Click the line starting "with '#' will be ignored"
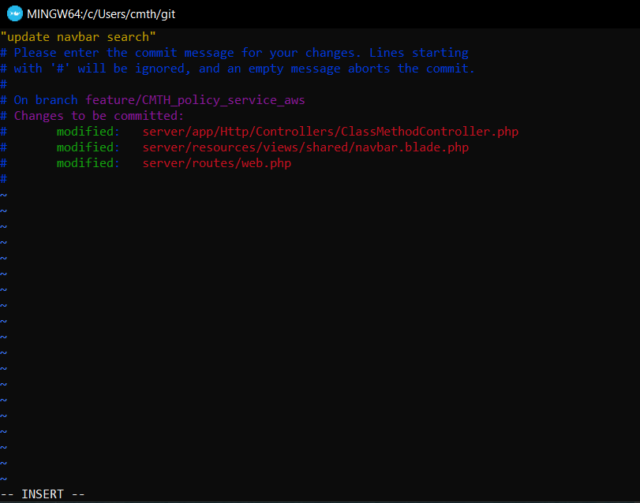This screenshot has width=640, height=503. coord(238,69)
